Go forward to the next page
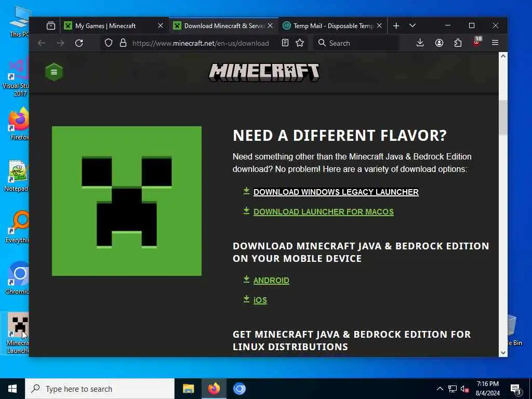This screenshot has height=399, width=532. (60, 43)
